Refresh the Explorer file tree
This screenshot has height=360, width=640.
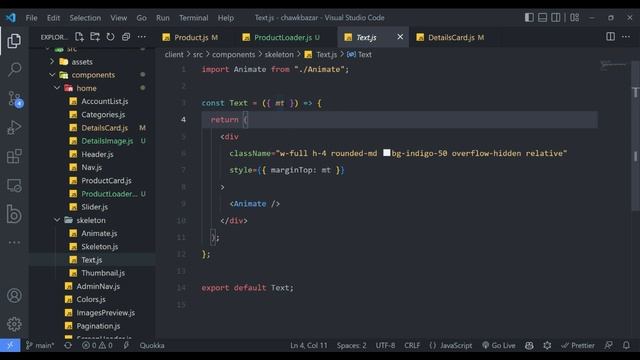(x=110, y=37)
